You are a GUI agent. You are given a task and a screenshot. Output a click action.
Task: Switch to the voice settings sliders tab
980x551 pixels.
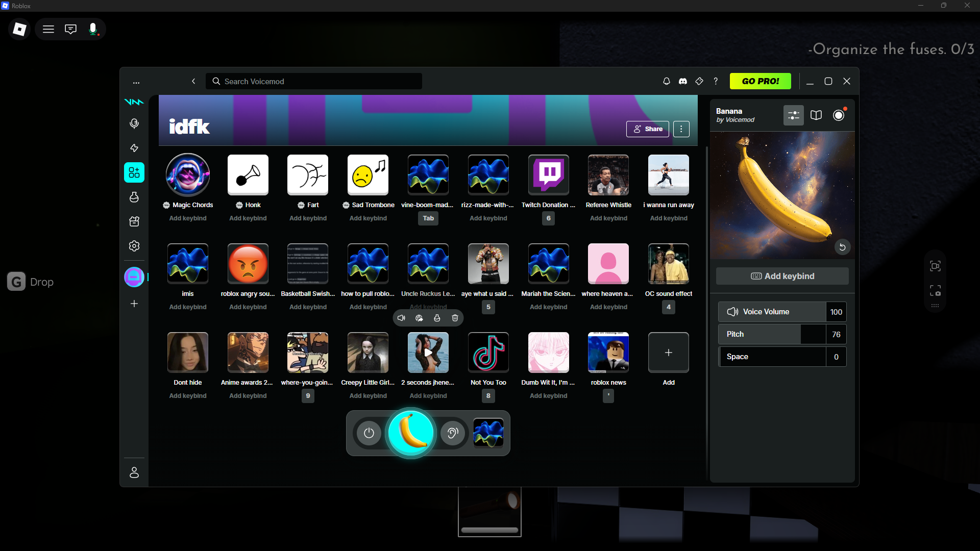(793, 115)
